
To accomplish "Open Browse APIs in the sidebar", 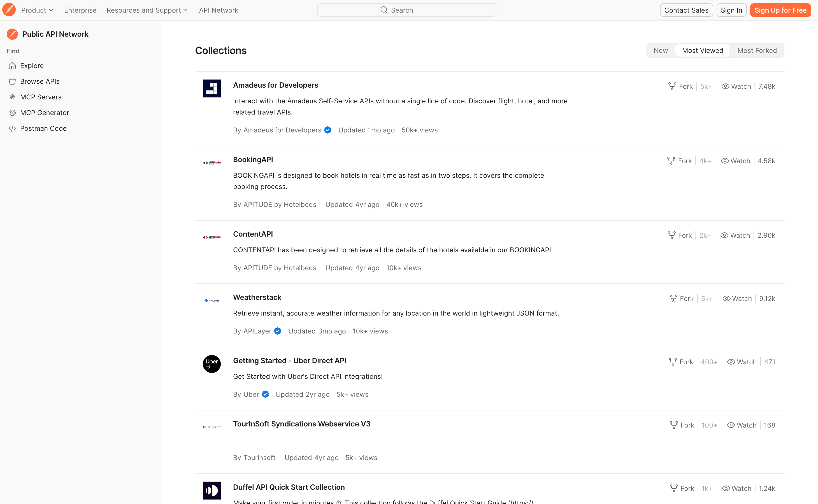I will pos(40,81).
